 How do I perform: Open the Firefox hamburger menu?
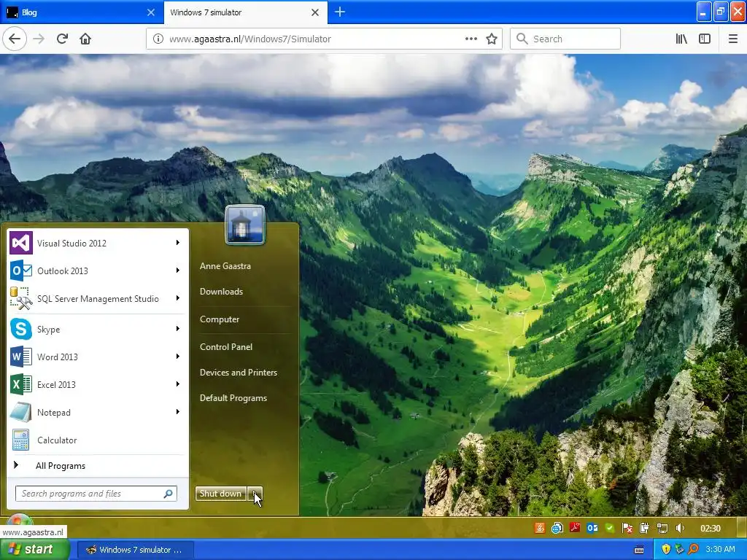pos(733,39)
